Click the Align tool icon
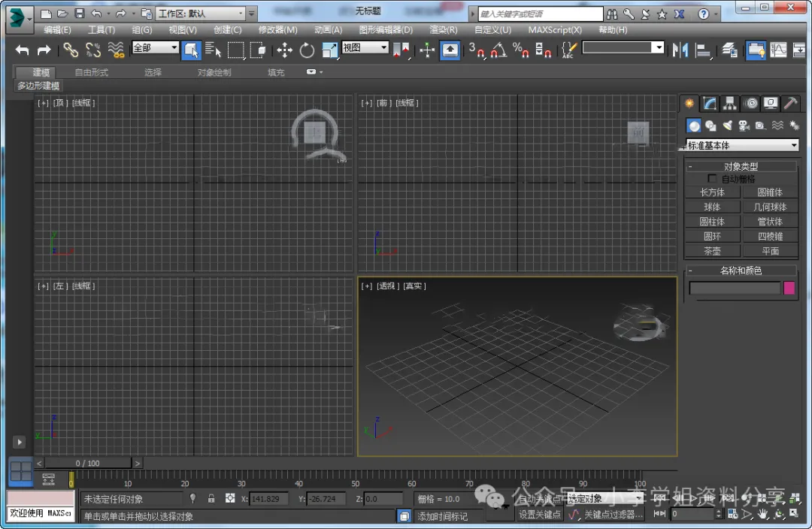This screenshot has width=812, height=529. point(703,50)
